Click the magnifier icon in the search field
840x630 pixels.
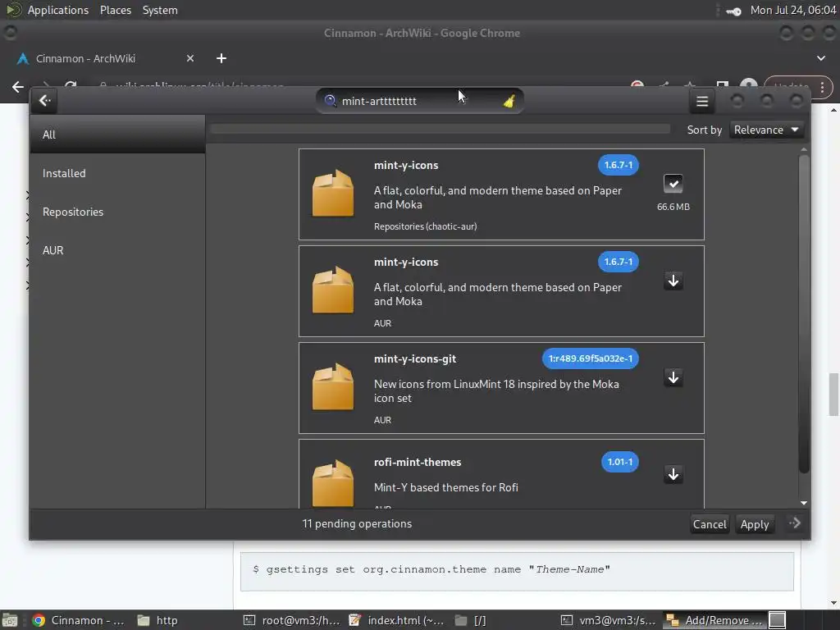pyautogui.click(x=330, y=101)
